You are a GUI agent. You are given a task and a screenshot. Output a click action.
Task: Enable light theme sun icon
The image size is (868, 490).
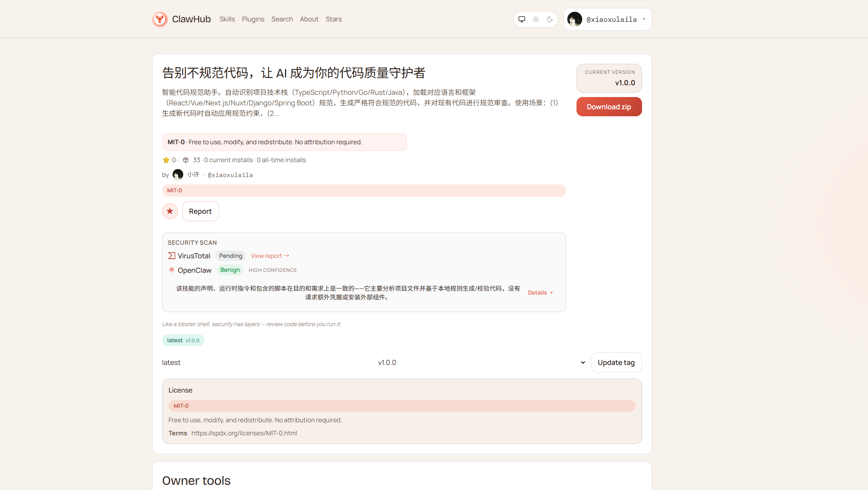click(x=536, y=19)
